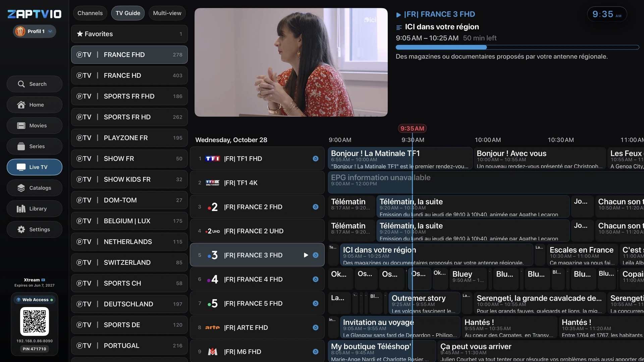Click the catch-up icon on FRANCE 5 FHD

tap(316, 303)
